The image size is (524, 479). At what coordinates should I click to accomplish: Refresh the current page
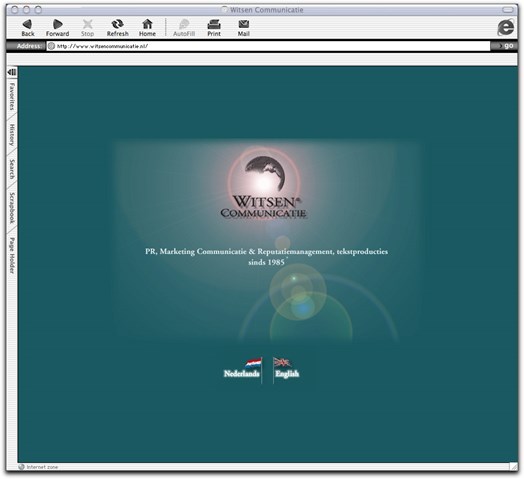(118, 24)
